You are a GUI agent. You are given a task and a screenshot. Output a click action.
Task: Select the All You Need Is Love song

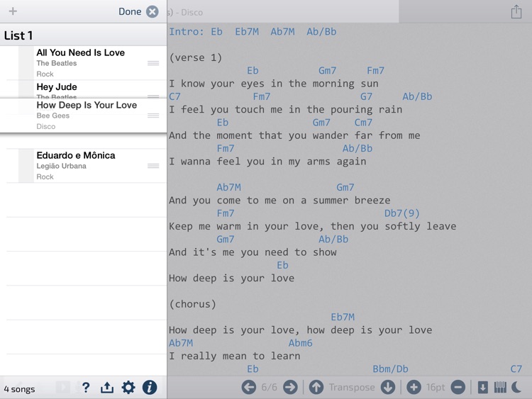(83, 63)
